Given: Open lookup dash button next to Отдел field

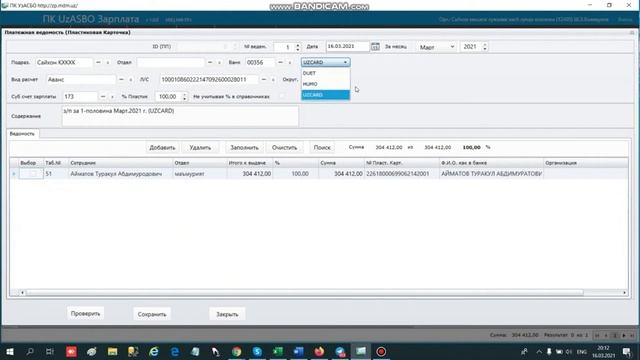Looking at the screenshot, I should 210,62.
